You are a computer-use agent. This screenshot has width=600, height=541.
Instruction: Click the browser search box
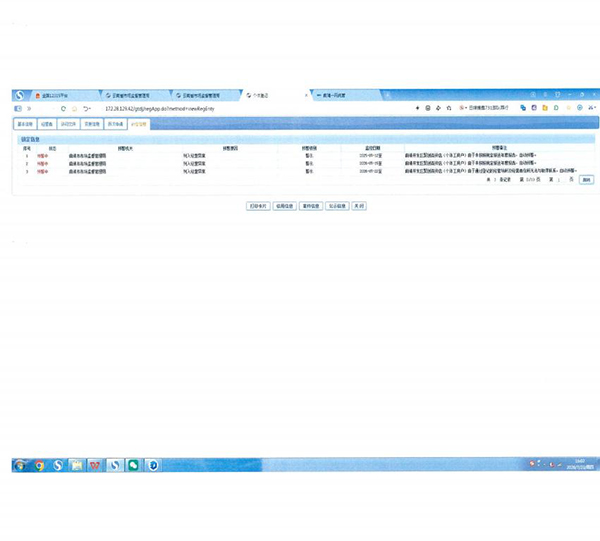(489, 108)
